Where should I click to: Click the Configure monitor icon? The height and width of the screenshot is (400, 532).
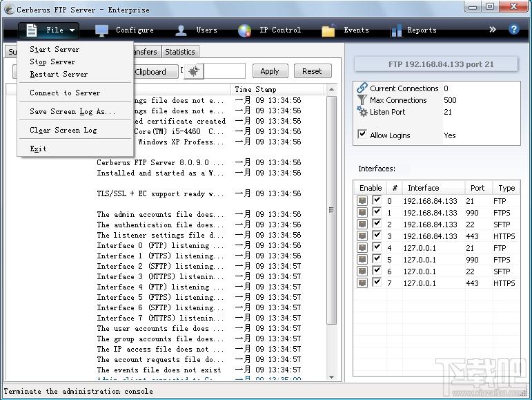pos(101,30)
